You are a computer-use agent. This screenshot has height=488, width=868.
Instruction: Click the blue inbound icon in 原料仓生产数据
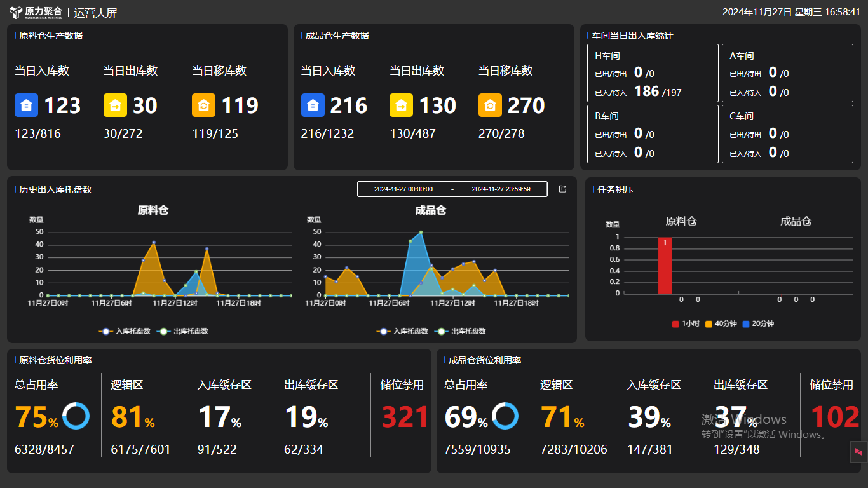[26, 105]
